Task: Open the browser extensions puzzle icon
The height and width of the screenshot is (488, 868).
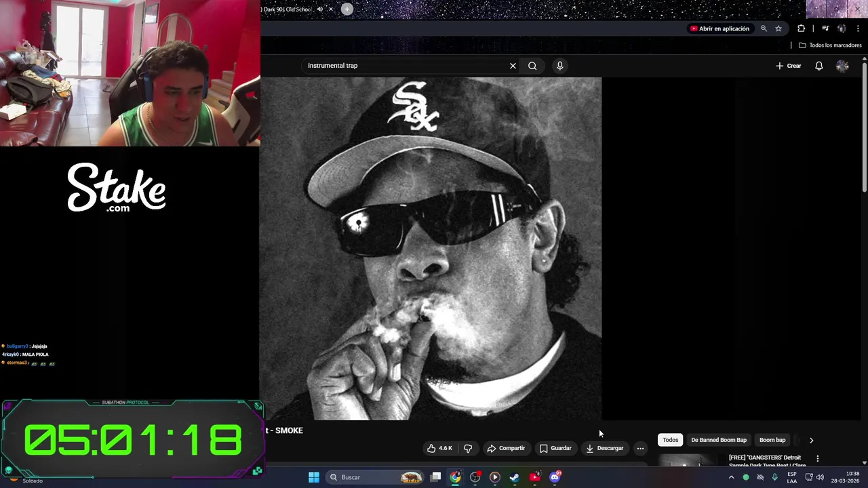Action: [x=801, y=28]
